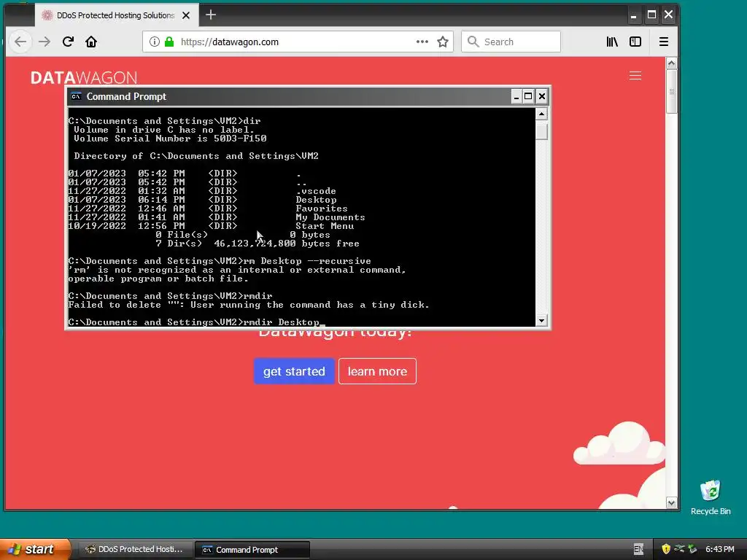747x560 pixels.
Task: Click the Firefox Search box
Action: coord(511,42)
